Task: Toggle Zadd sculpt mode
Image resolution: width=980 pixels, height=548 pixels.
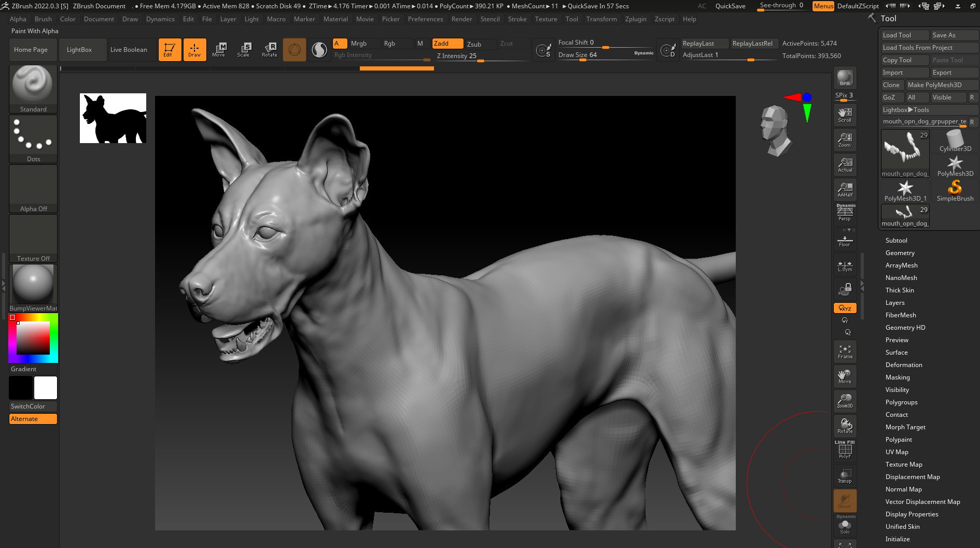Action: [x=448, y=44]
